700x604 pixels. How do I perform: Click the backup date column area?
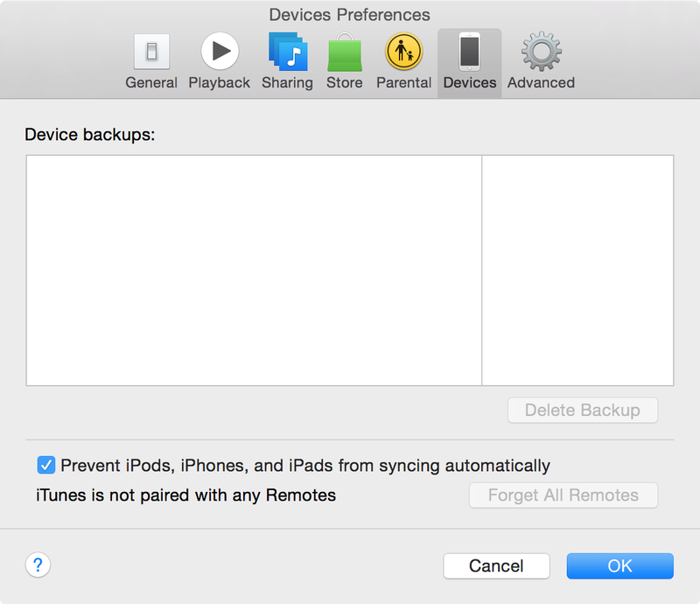[577, 270]
